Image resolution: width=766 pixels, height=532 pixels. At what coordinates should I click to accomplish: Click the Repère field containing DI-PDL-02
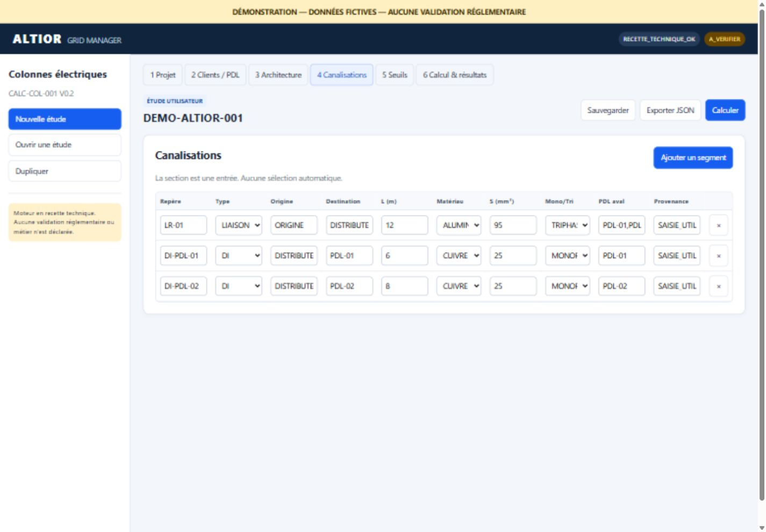pyautogui.click(x=183, y=286)
